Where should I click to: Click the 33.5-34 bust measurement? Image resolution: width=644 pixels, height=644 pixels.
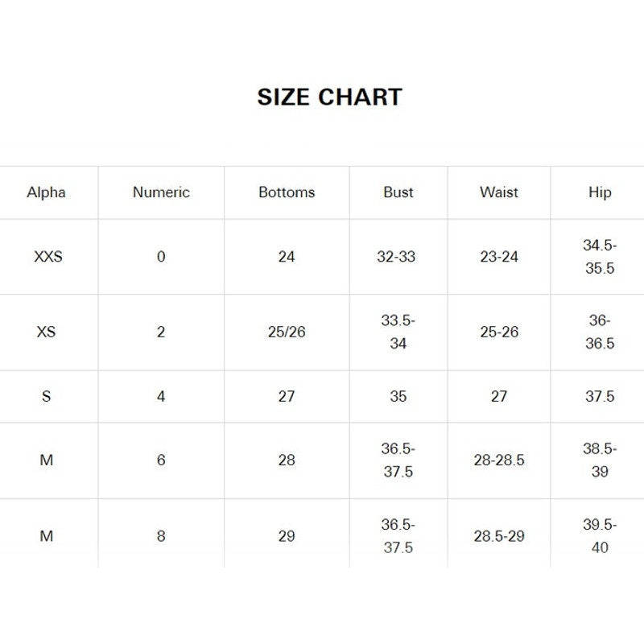pyautogui.click(x=398, y=332)
